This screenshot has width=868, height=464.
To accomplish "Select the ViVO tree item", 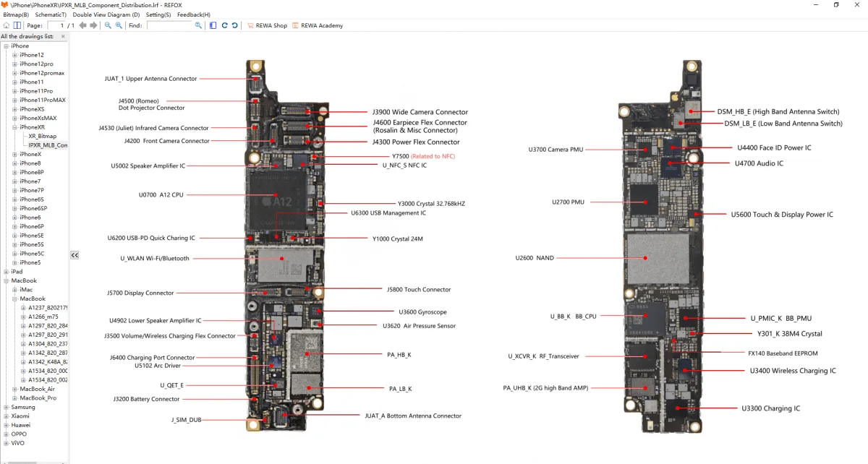I will (x=19, y=443).
